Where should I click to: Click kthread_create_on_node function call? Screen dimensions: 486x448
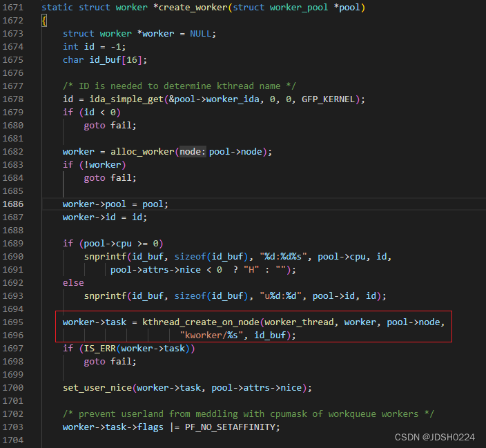pos(200,322)
